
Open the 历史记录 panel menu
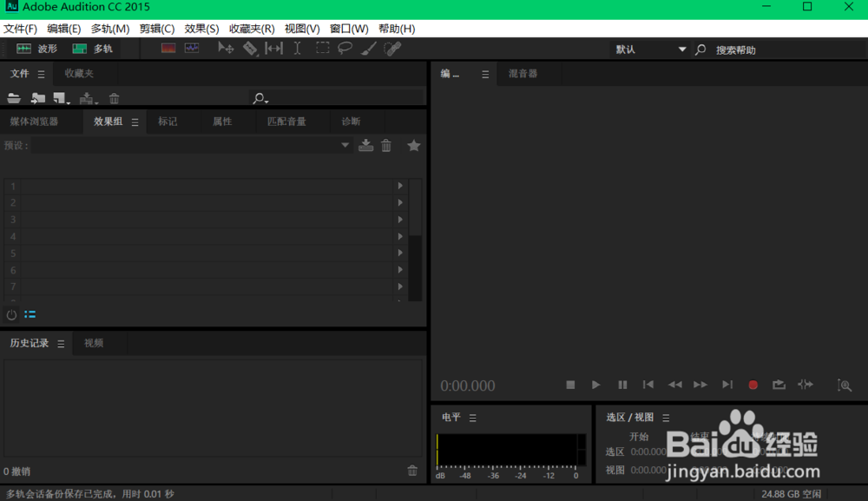tap(61, 344)
